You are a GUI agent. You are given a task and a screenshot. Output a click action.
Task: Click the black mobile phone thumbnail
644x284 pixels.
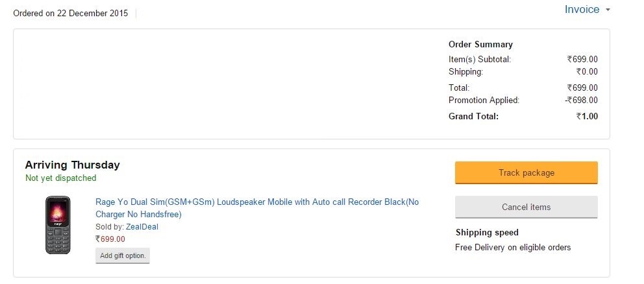pos(58,225)
